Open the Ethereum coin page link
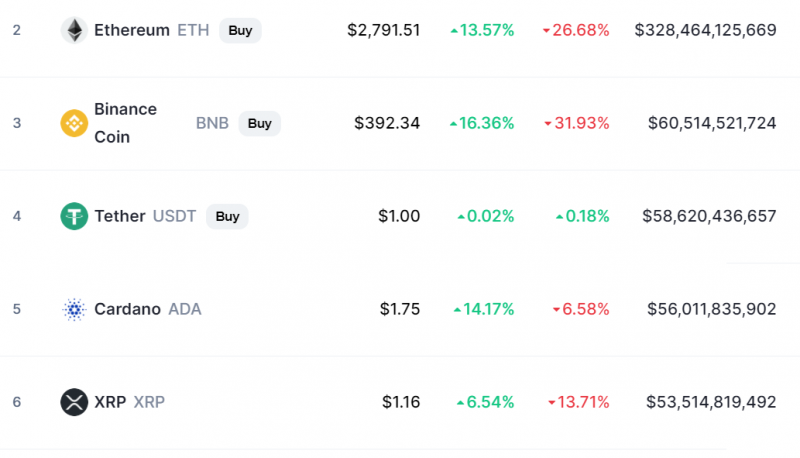This screenshot has height=458, width=800. point(132,30)
